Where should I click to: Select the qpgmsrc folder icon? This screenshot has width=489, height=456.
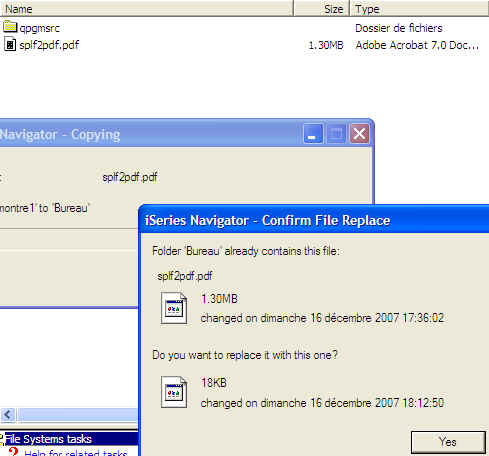(10, 27)
